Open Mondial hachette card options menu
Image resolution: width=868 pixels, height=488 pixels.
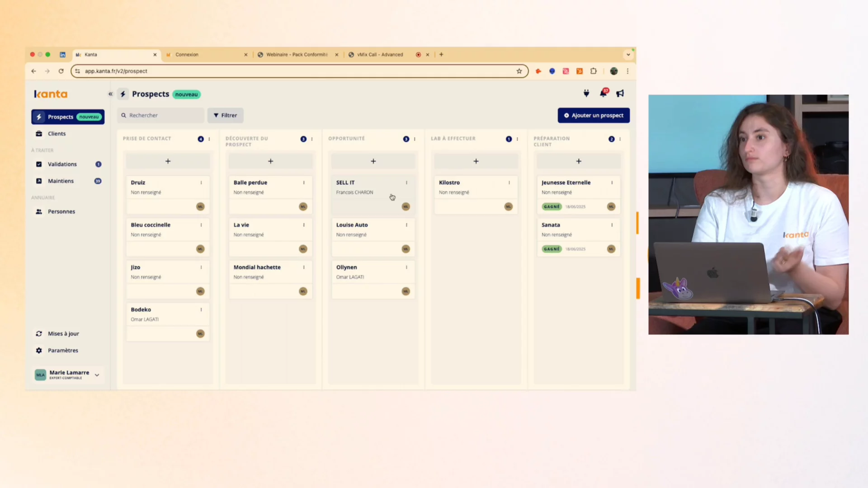click(x=304, y=267)
